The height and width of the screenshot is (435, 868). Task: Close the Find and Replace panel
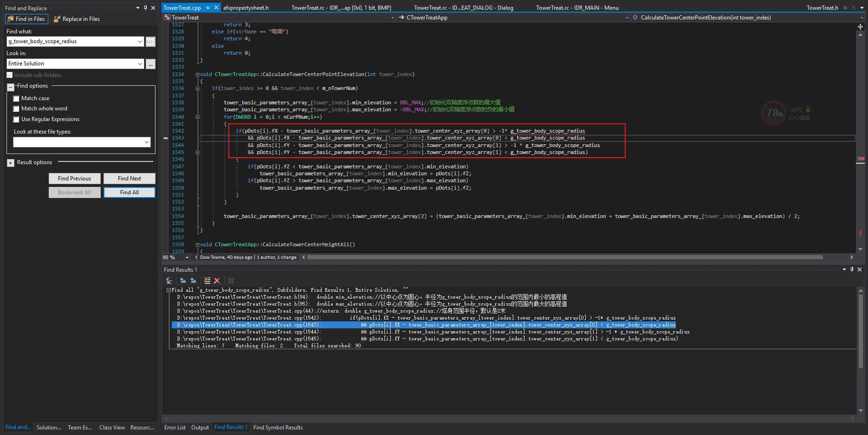(153, 8)
